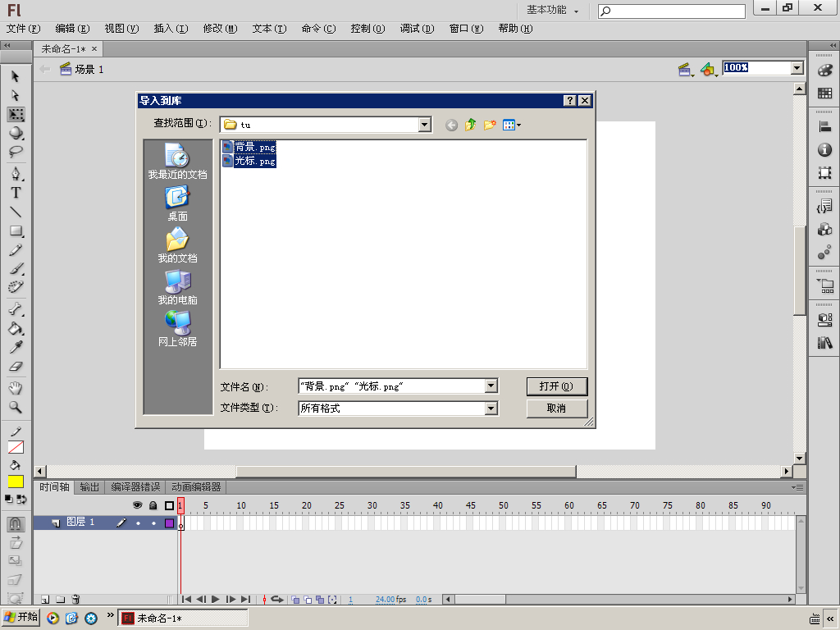Select the Brush tool
The height and width of the screenshot is (630, 840).
pos(16,268)
